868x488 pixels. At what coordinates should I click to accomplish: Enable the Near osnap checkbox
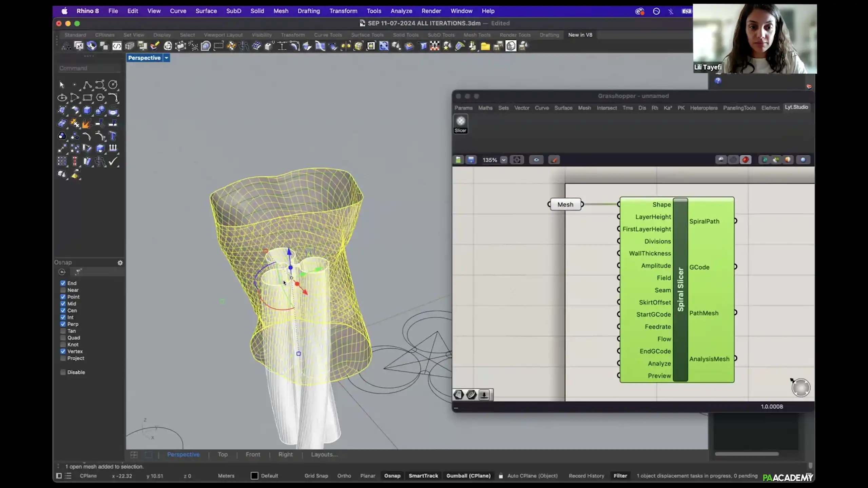click(63, 290)
